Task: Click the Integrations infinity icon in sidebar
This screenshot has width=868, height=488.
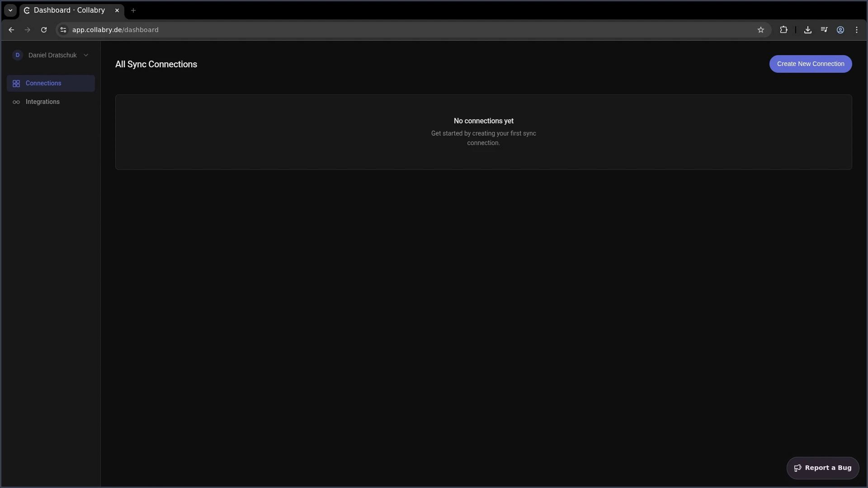Action: coord(16,102)
